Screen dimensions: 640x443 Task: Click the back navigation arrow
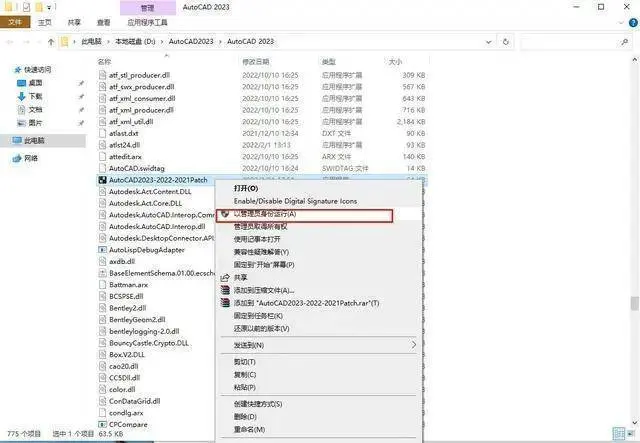point(10,42)
